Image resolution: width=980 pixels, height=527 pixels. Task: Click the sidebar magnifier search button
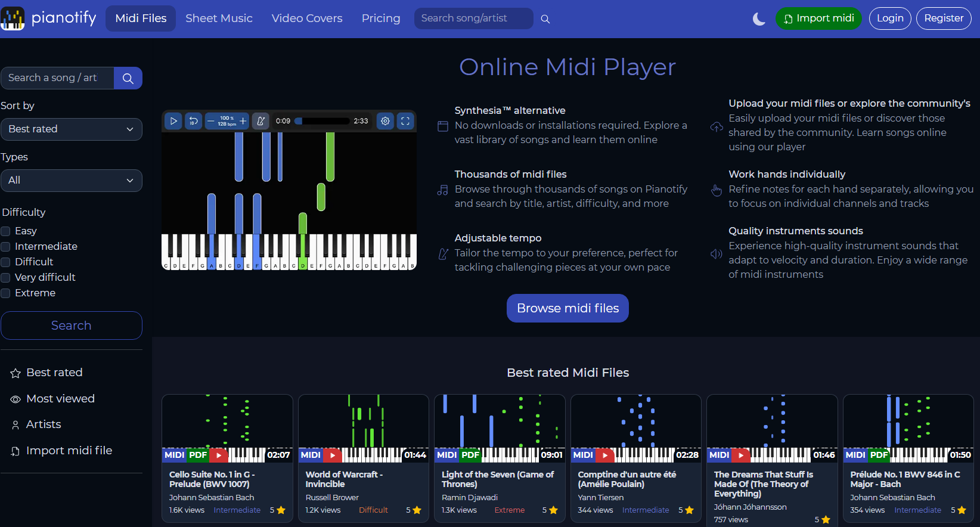128,78
